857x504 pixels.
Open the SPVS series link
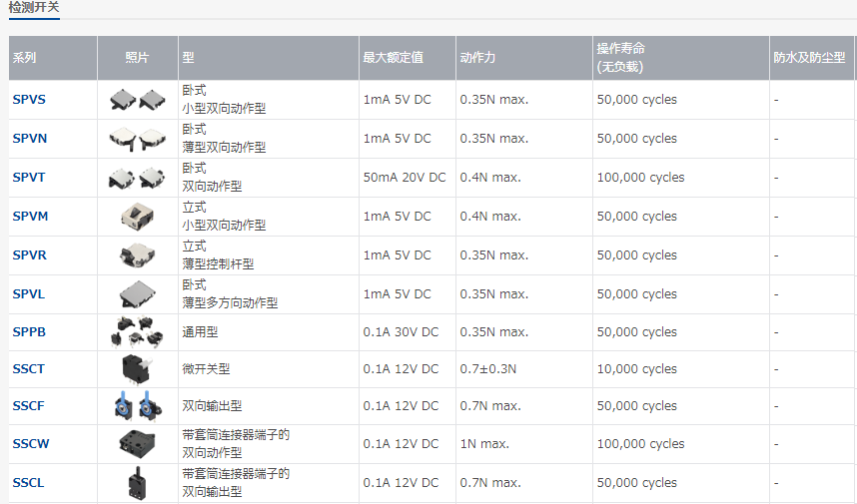click(29, 100)
